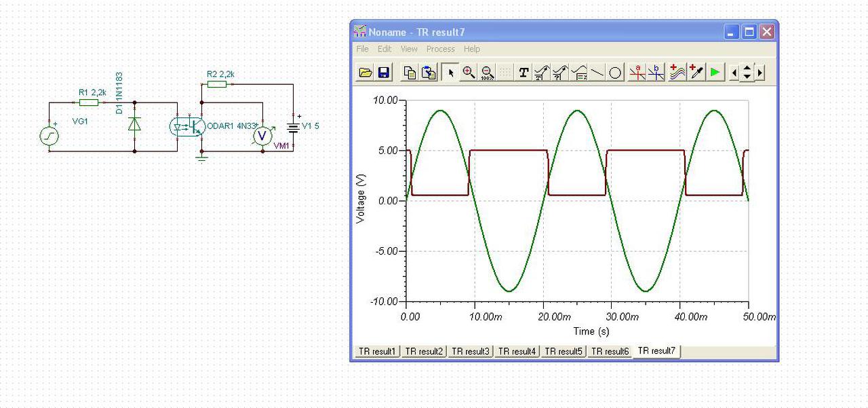Switch to the TR result1 tab
The width and height of the screenshot is (868, 408).
[377, 352]
